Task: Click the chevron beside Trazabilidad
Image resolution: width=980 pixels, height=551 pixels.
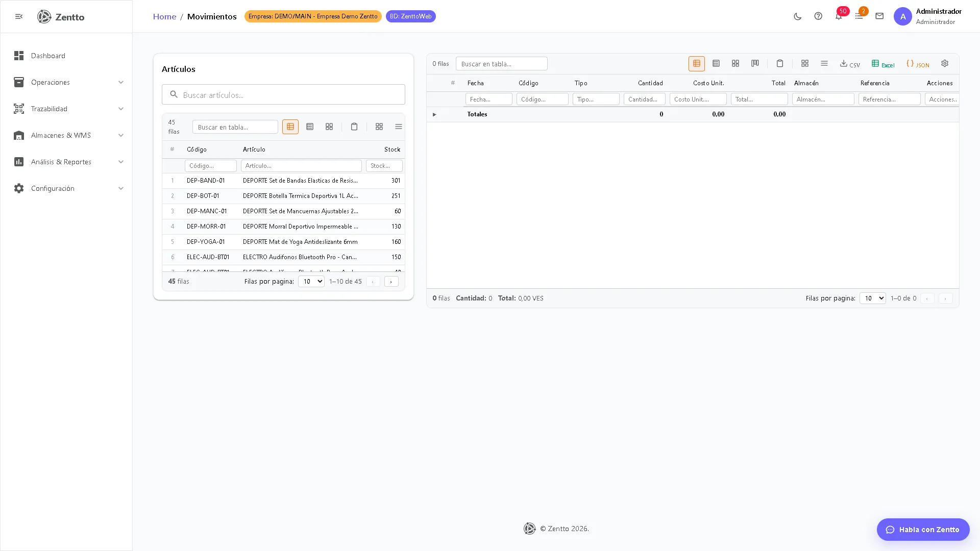Action: (x=121, y=109)
